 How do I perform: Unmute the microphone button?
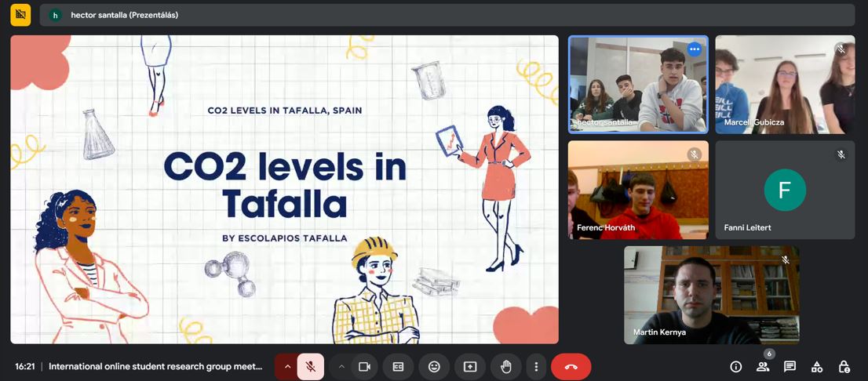click(311, 367)
